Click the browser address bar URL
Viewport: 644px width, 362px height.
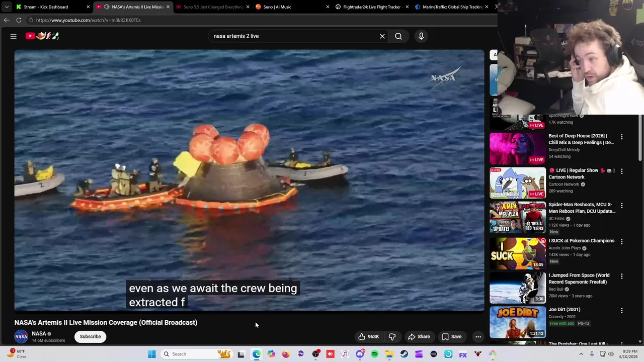(88, 20)
